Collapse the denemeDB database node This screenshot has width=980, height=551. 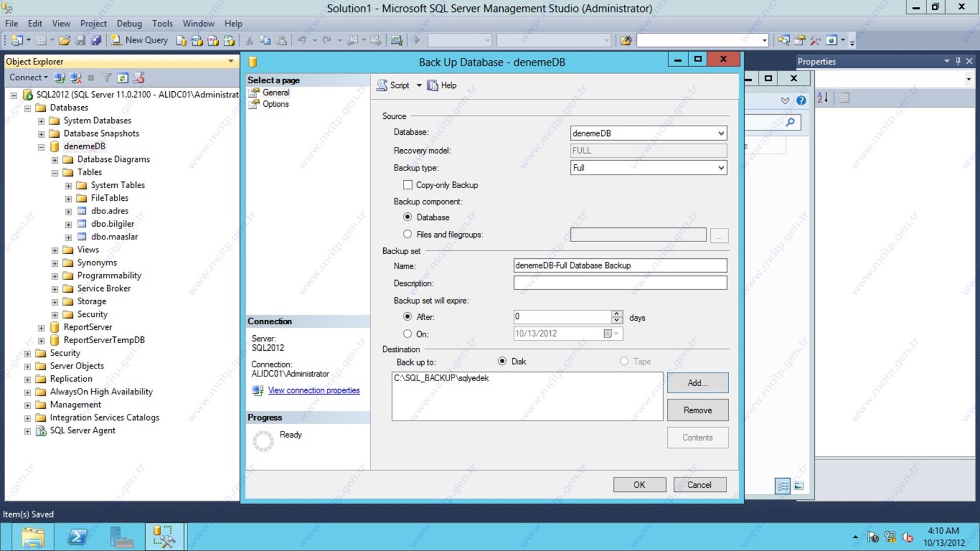tap(41, 147)
